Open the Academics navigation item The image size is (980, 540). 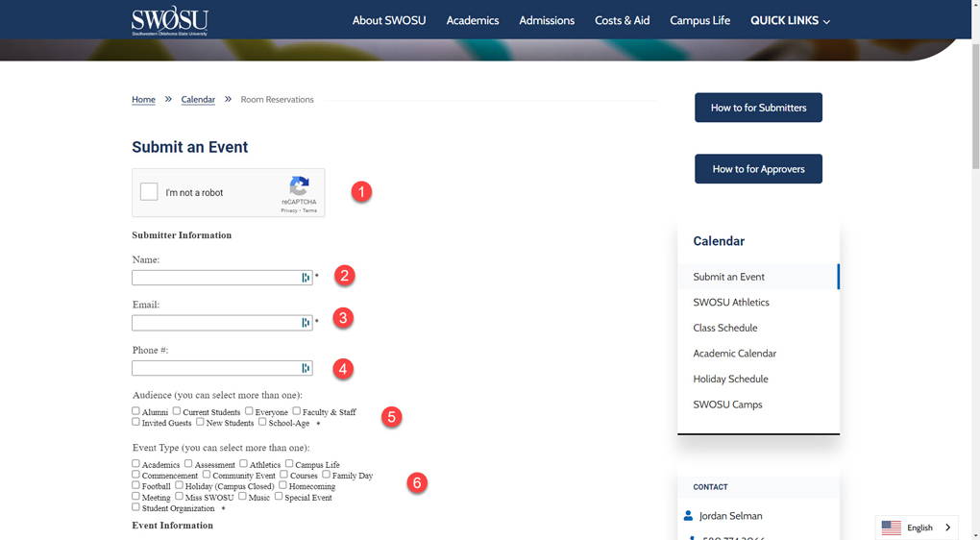pyautogui.click(x=473, y=20)
